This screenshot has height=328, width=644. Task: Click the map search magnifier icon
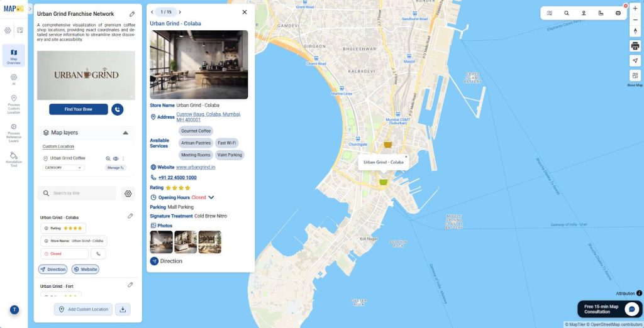click(567, 13)
